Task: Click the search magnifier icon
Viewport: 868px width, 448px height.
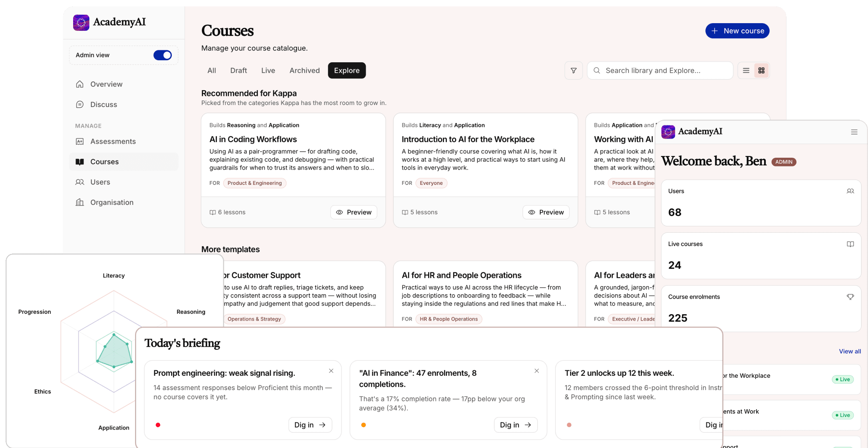Action: [597, 71]
